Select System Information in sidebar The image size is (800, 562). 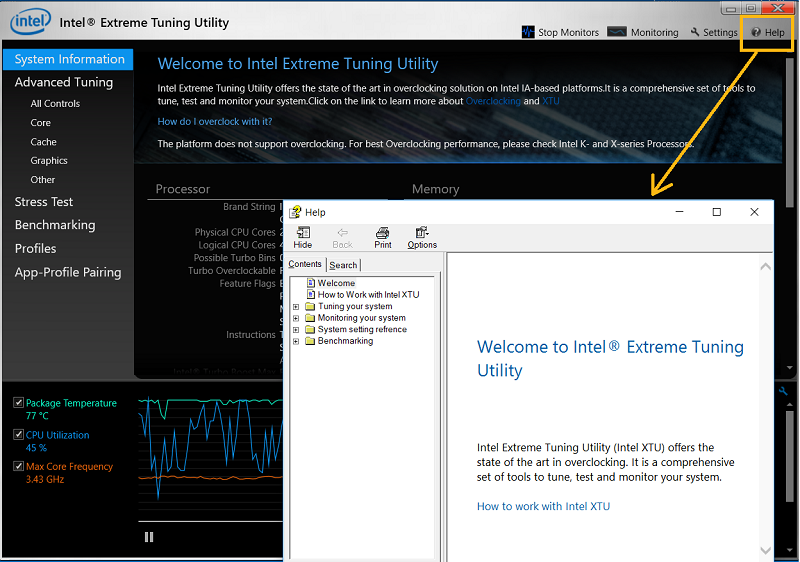(68, 59)
